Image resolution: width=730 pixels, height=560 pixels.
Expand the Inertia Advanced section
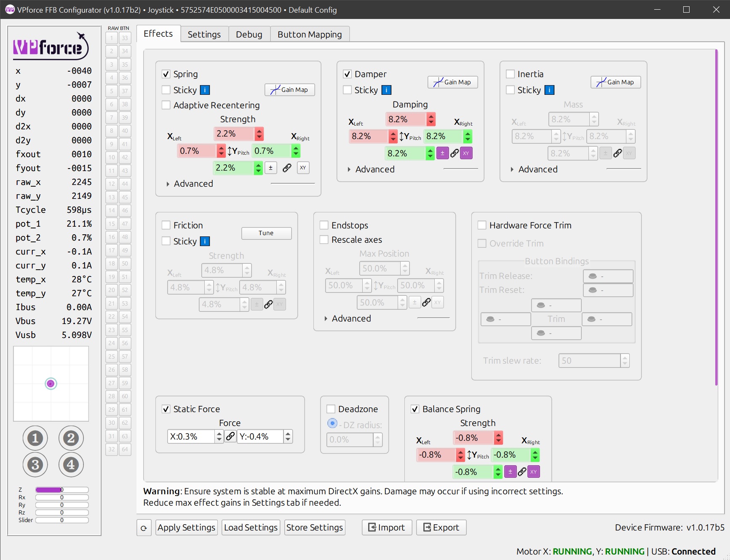tap(534, 169)
